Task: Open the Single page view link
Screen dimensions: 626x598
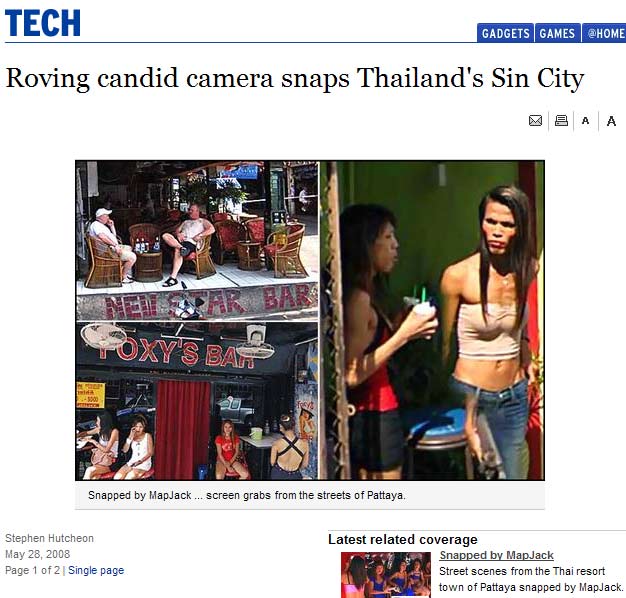Action: pos(96,570)
